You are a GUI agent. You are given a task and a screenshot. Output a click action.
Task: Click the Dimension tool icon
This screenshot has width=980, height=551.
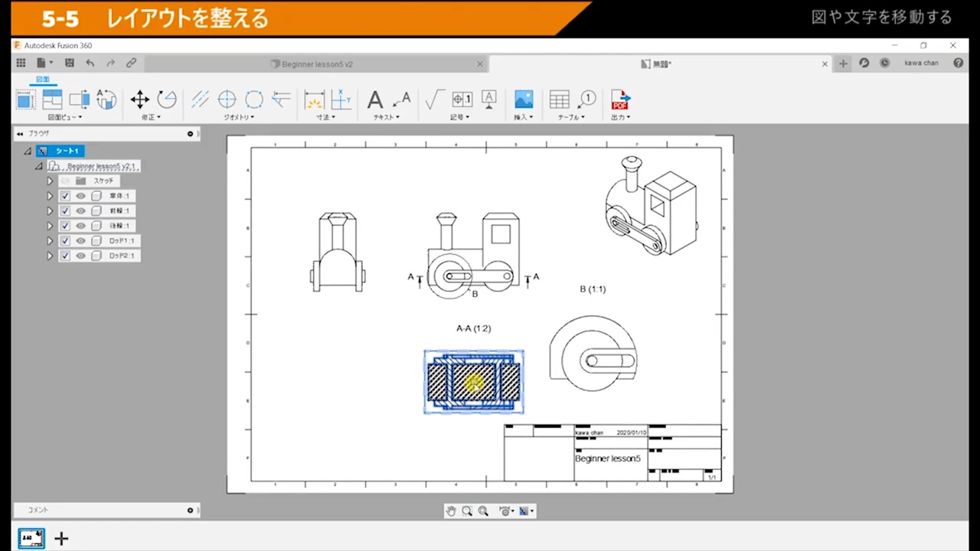[x=314, y=99]
